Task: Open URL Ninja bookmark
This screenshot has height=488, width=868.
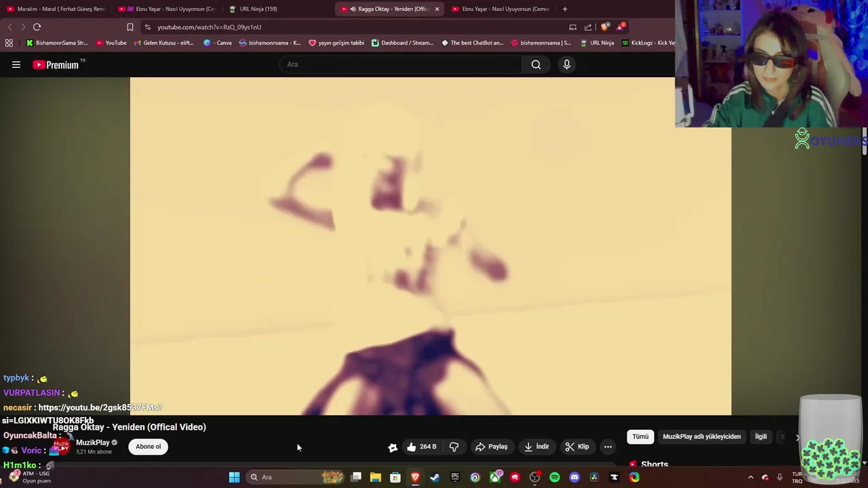Action: (597, 43)
